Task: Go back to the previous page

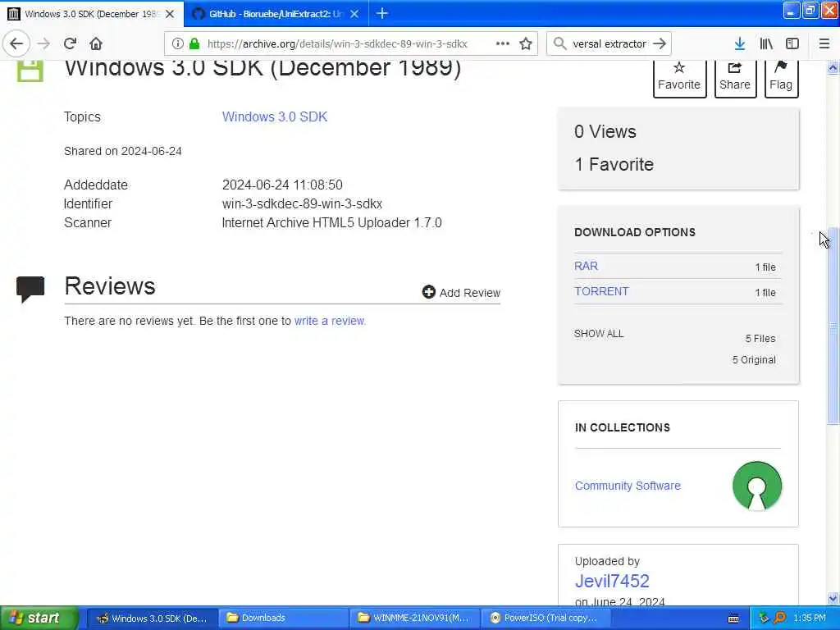Action: pyautogui.click(x=16, y=43)
